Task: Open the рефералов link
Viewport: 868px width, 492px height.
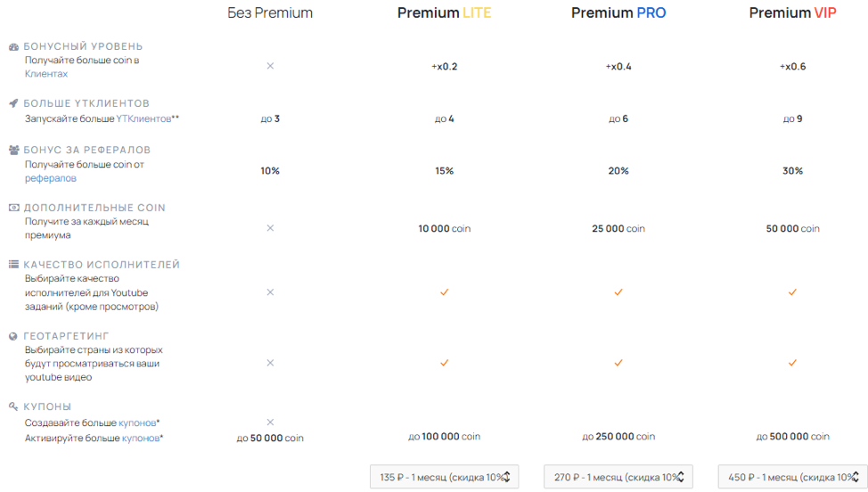Action: 51,178
